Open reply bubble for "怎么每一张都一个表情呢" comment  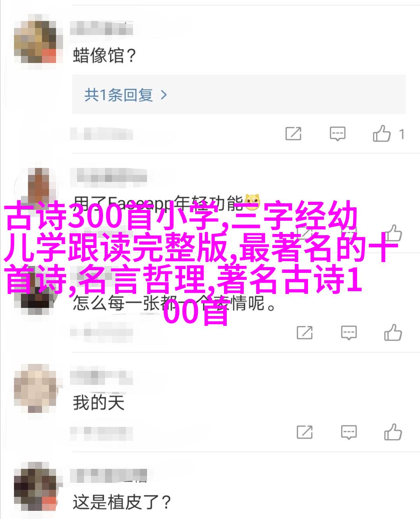point(348,333)
